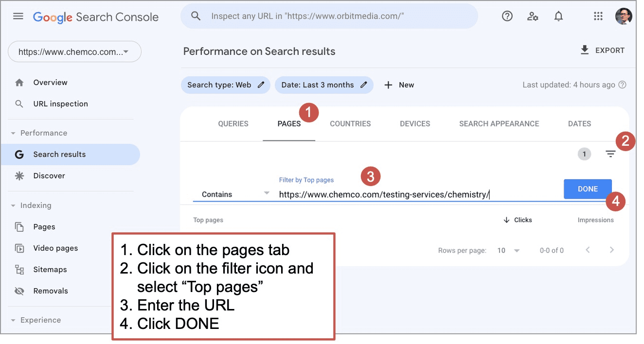Select the Pages tab
644x344 pixels.
[289, 124]
